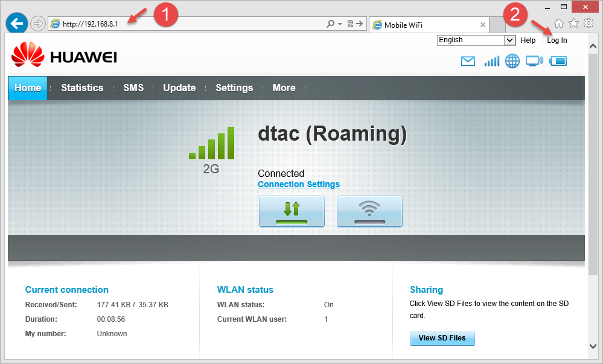Select the Mobile WiFi browser tab

tap(429, 25)
